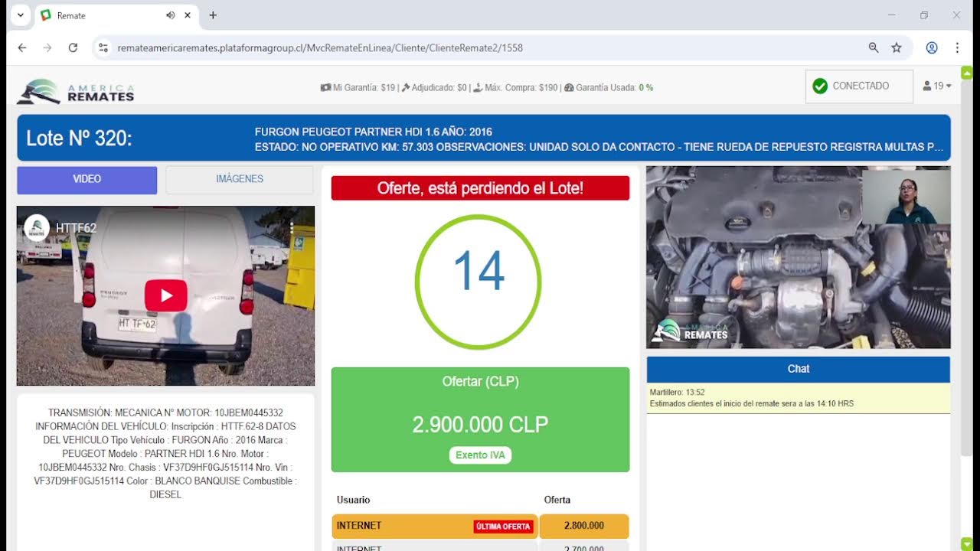Image resolution: width=980 pixels, height=551 pixels.
Task: Bookmark this page with the star icon
Action: click(897, 47)
